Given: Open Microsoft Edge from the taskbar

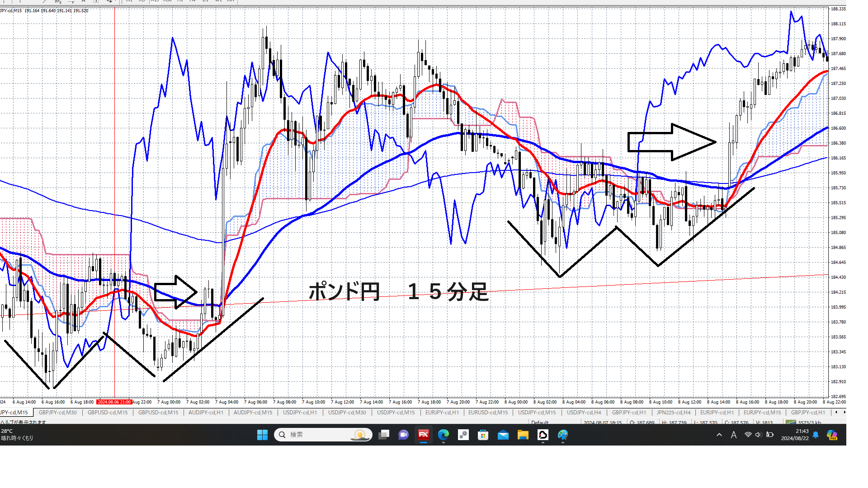Looking at the screenshot, I should (x=443, y=435).
